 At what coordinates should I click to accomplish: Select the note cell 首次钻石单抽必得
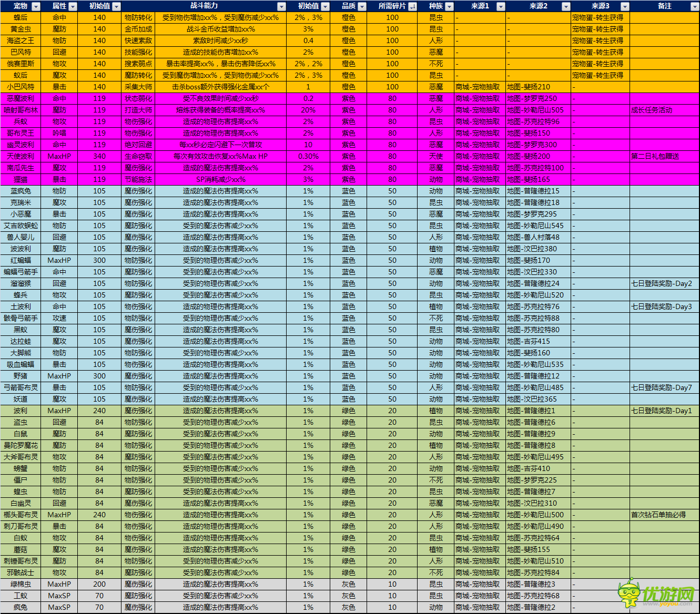click(665, 515)
